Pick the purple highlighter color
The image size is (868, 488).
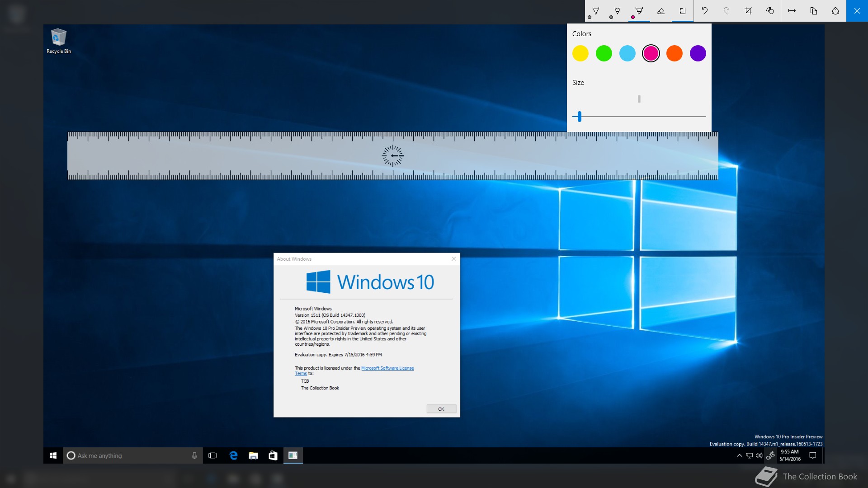pyautogui.click(x=698, y=53)
